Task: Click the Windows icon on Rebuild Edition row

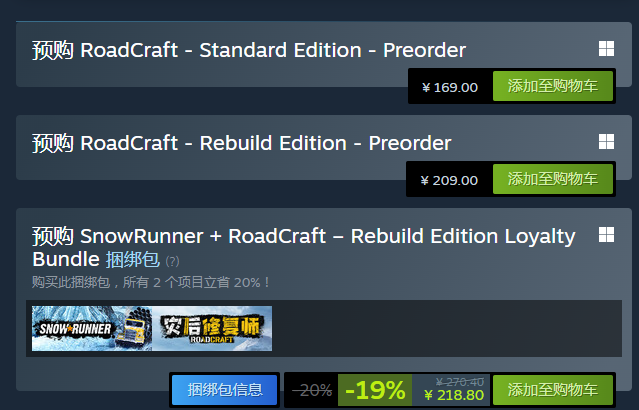Action: click(x=606, y=142)
